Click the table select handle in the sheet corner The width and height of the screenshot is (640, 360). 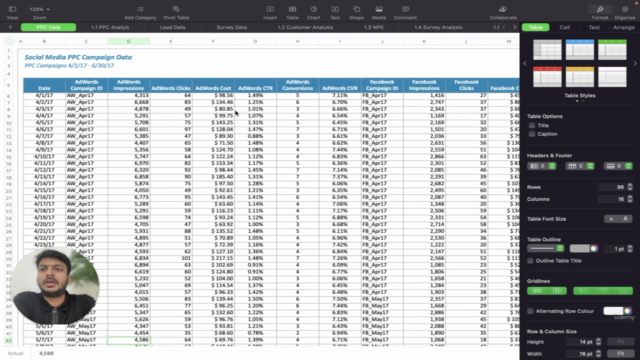tap(9, 41)
